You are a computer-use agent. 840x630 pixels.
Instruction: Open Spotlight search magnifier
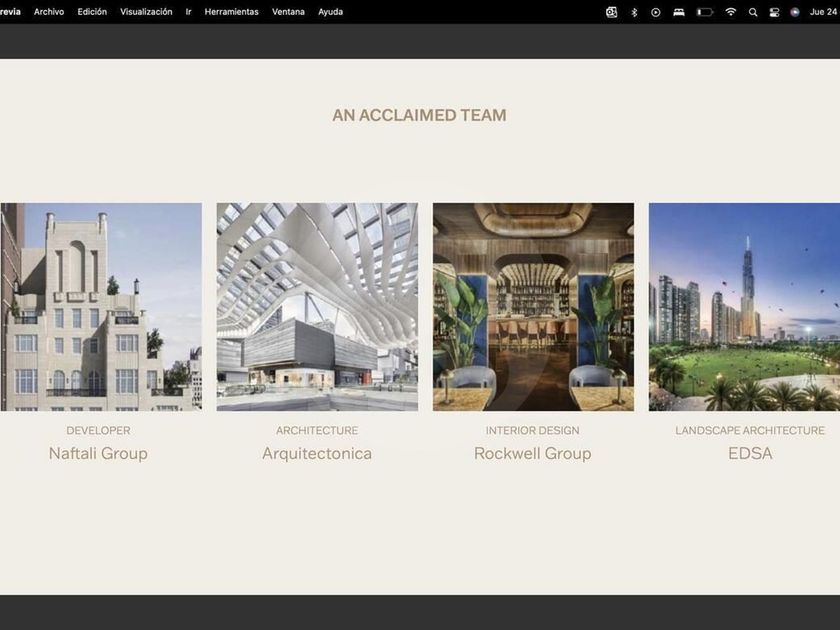click(x=753, y=12)
